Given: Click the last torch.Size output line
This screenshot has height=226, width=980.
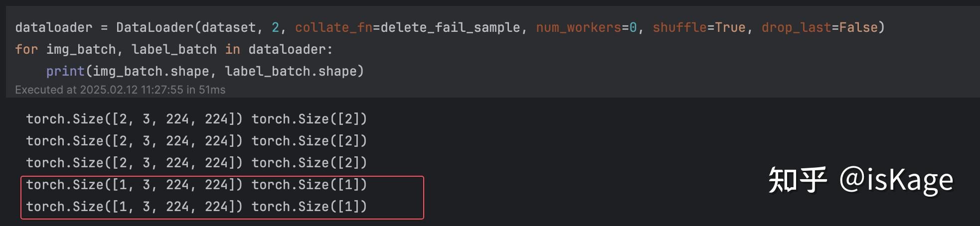Looking at the screenshot, I should 196,207.
